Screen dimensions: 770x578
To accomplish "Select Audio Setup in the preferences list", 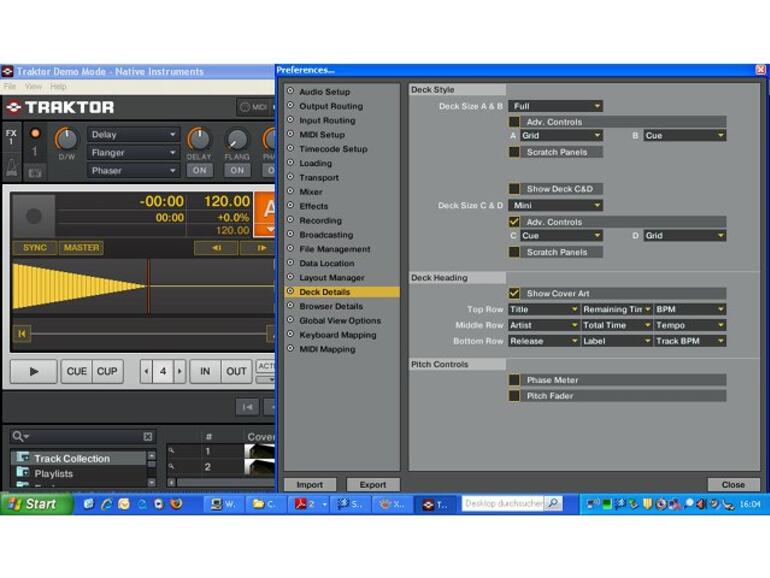I will (x=324, y=92).
